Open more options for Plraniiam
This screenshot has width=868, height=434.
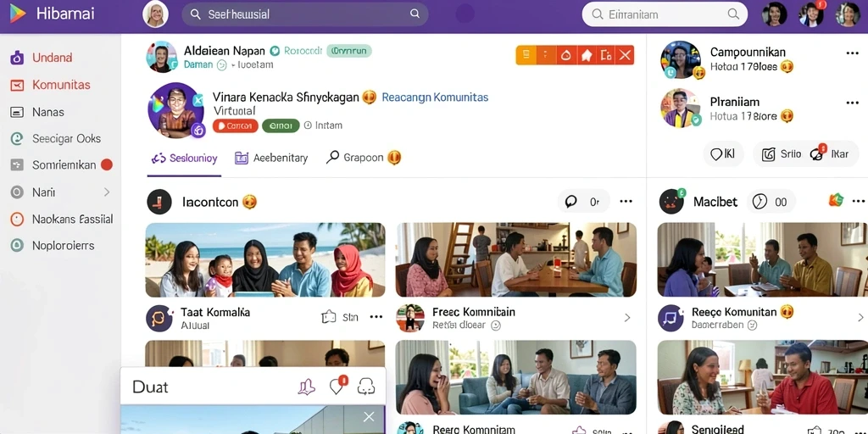(852, 103)
